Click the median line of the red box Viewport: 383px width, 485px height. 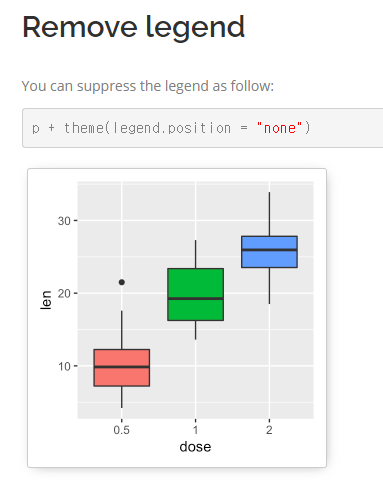122,367
